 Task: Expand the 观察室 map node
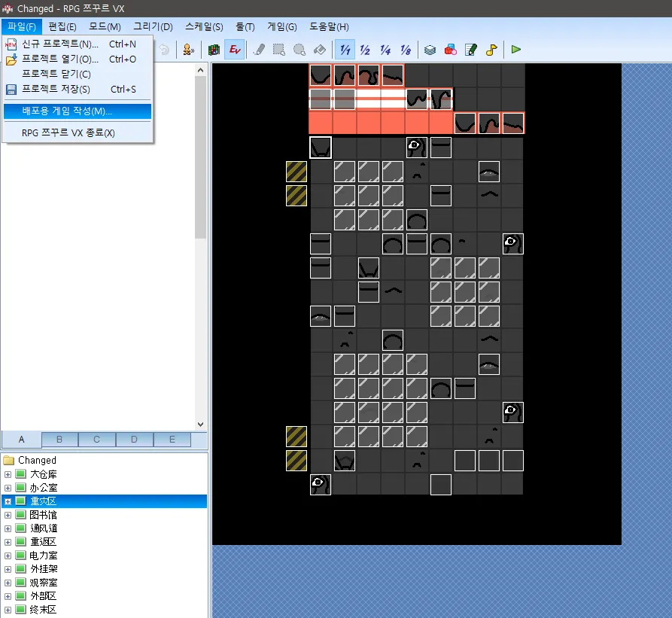8,583
